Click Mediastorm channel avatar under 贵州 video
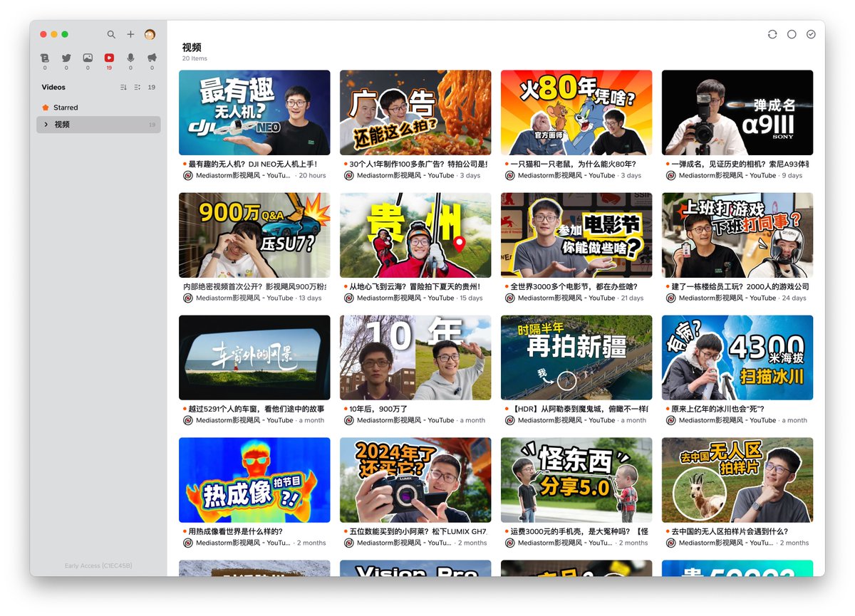855x616 pixels. point(349,298)
